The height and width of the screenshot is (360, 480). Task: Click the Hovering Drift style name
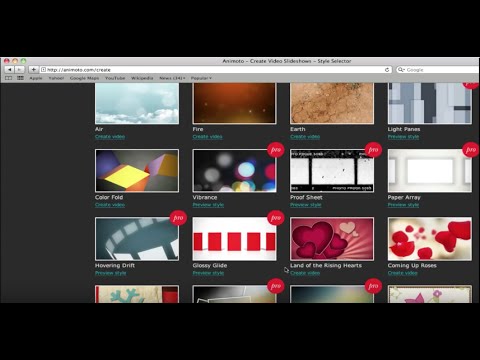click(115, 265)
